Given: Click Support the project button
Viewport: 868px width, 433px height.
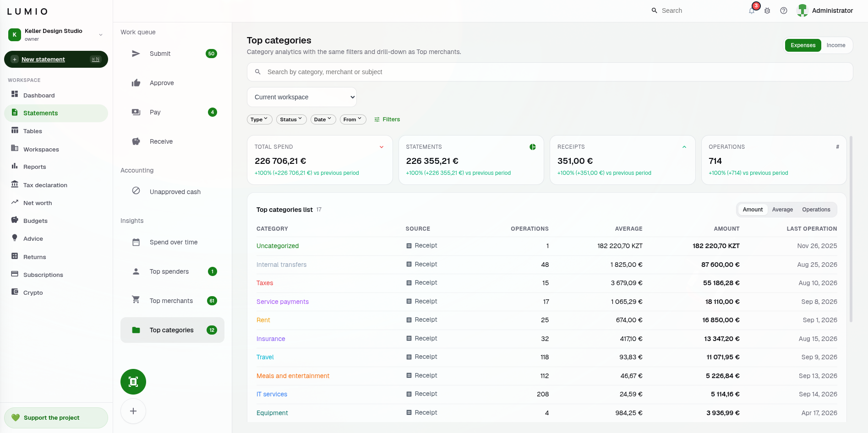Looking at the screenshot, I should (x=56, y=418).
